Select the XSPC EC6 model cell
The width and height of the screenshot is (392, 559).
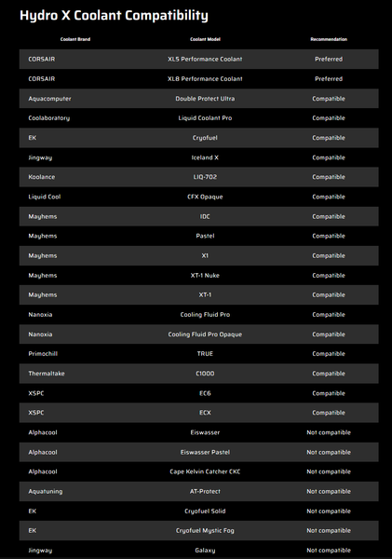205,393
